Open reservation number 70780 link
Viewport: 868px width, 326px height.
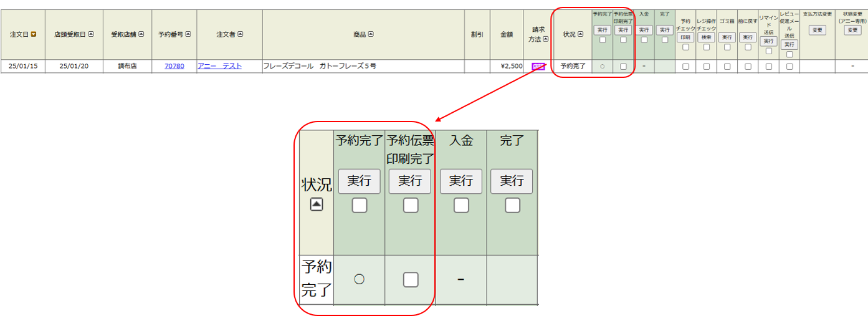point(174,66)
